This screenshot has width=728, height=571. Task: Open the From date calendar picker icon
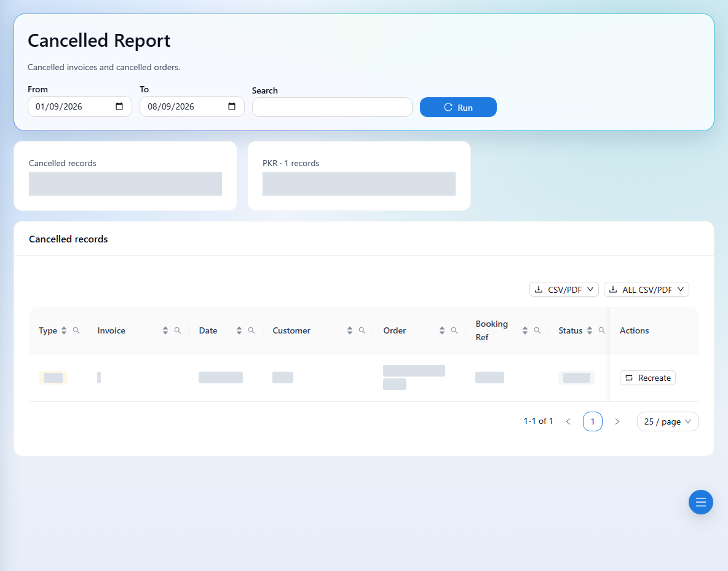(119, 106)
